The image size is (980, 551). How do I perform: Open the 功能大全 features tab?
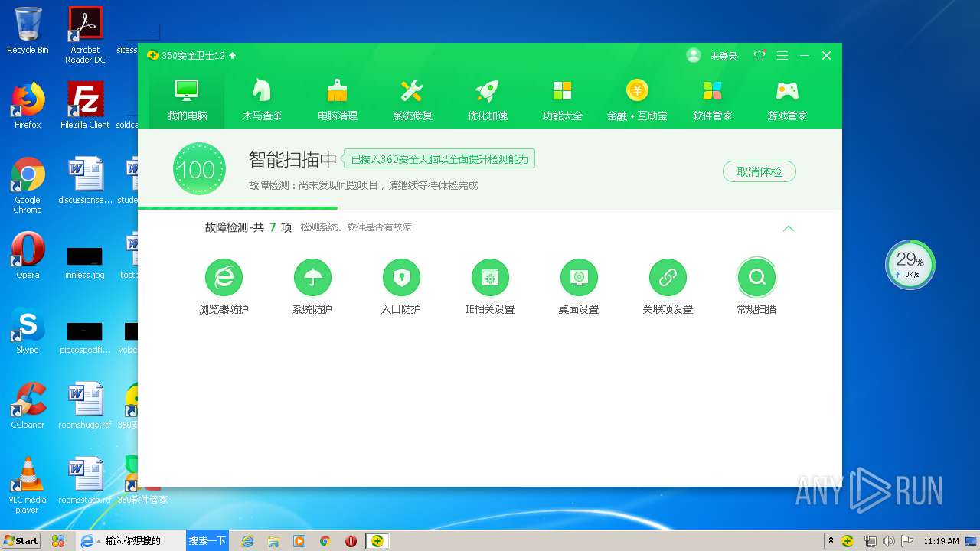pyautogui.click(x=562, y=100)
